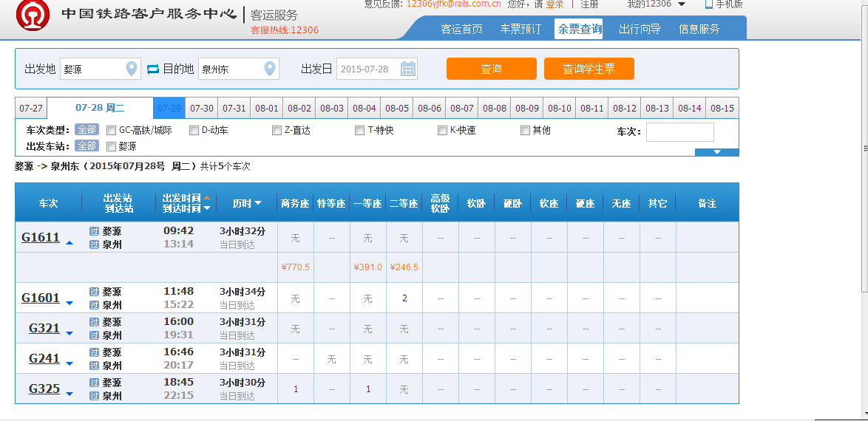Image resolution: width=868 pixels, height=421 pixels.
Task: Click the 目的地 input field with 泉州东
Action: point(239,69)
